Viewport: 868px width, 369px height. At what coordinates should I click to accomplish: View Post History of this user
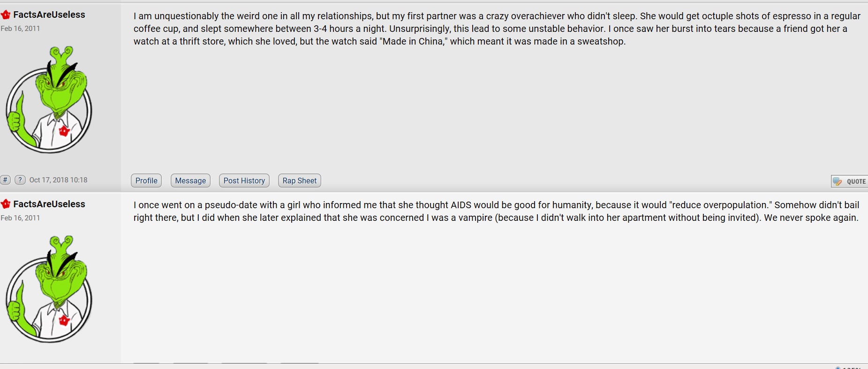[x=244, y=181]
